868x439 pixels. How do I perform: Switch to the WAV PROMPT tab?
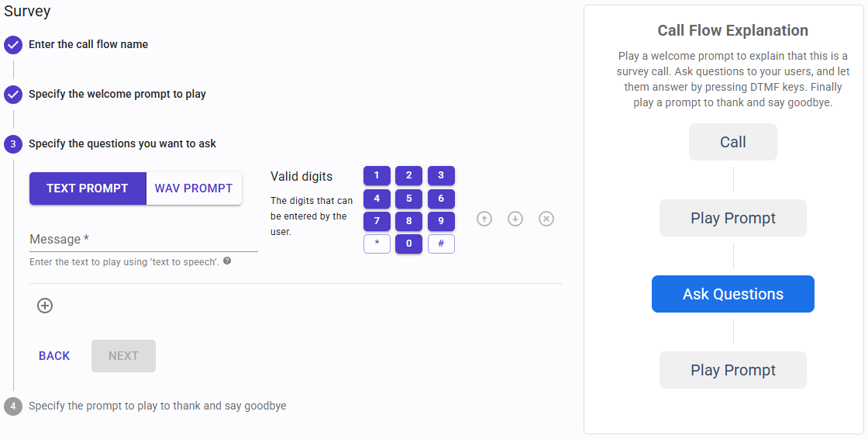194,188
